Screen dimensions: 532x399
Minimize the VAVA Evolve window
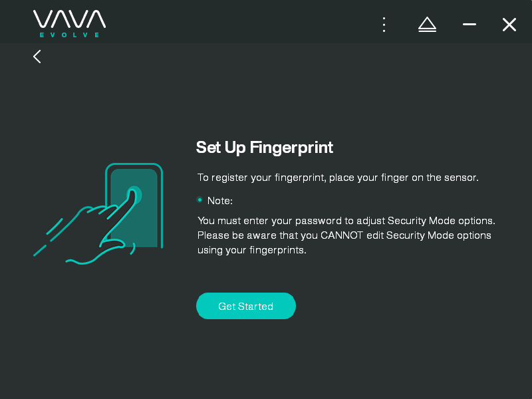pos(469,25)
